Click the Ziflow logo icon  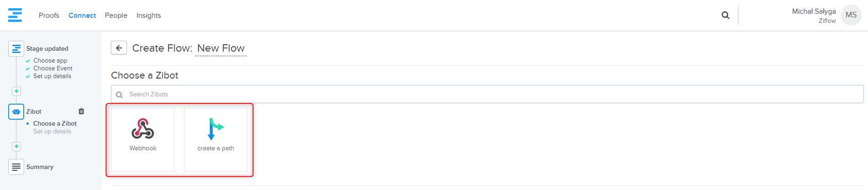click(x=15, y=15)
